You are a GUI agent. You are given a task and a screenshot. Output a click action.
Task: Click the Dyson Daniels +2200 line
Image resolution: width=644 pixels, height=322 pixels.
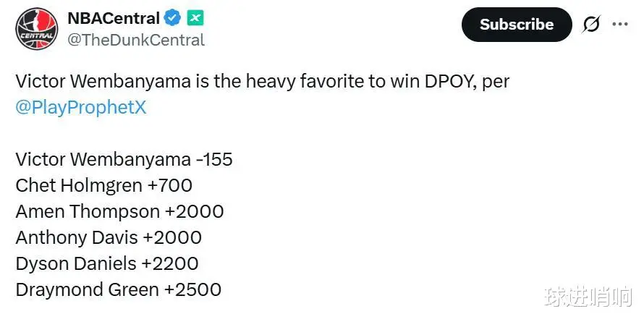click(x=106, y=263)
